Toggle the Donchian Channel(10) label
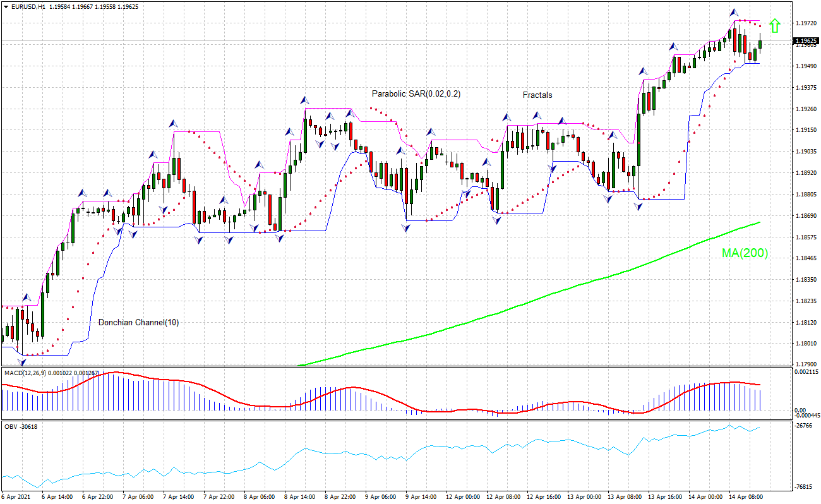821x504 pixels. tap(138, 322)
